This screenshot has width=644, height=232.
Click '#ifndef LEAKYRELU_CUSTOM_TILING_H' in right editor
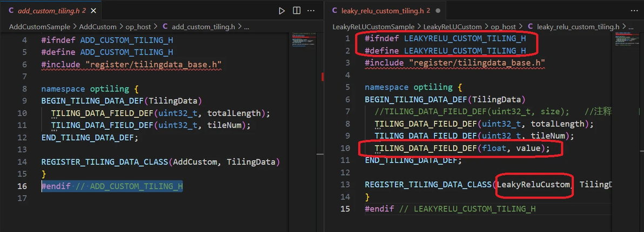click(446, 38)
